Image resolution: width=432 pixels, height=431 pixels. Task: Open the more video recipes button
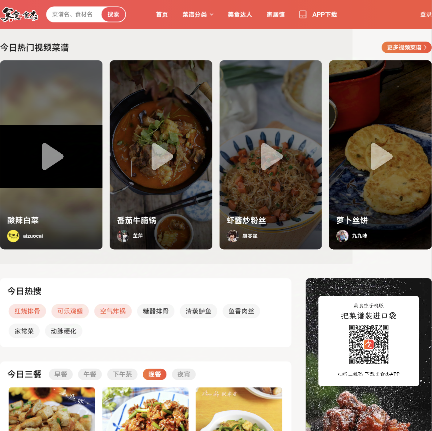[406, 47]
